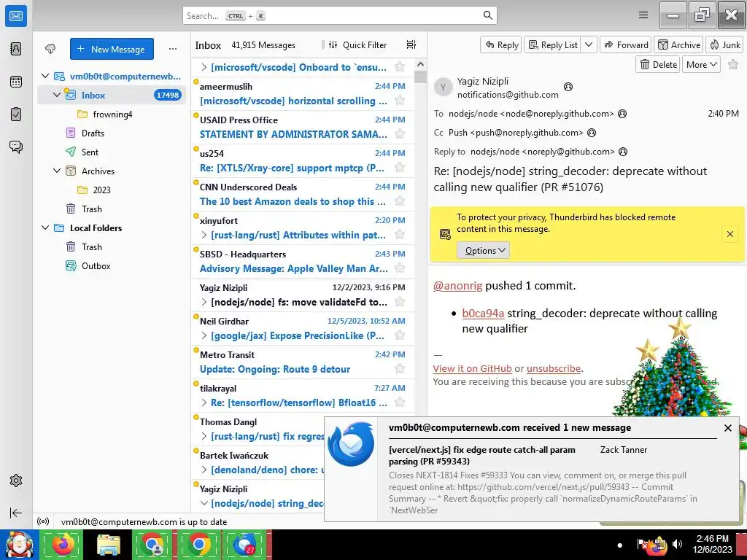
Task: Open the Outbox folder
Action: (x=96, y=265)
